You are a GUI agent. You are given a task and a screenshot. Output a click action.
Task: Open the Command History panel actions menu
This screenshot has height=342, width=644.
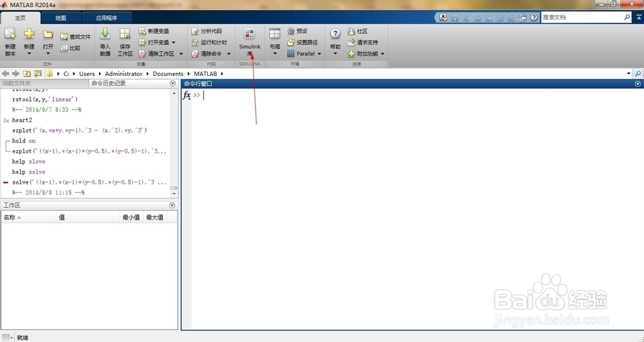(x=173, y=83)
